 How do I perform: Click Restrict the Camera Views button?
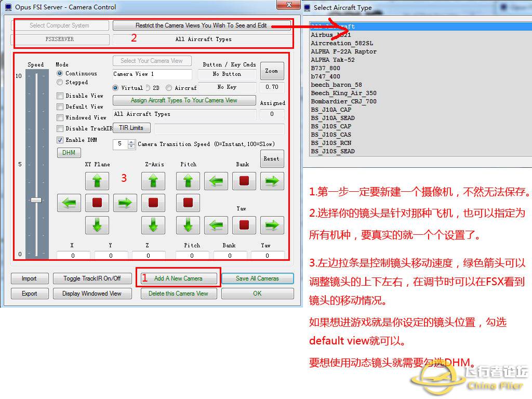[x=201, y=25]
